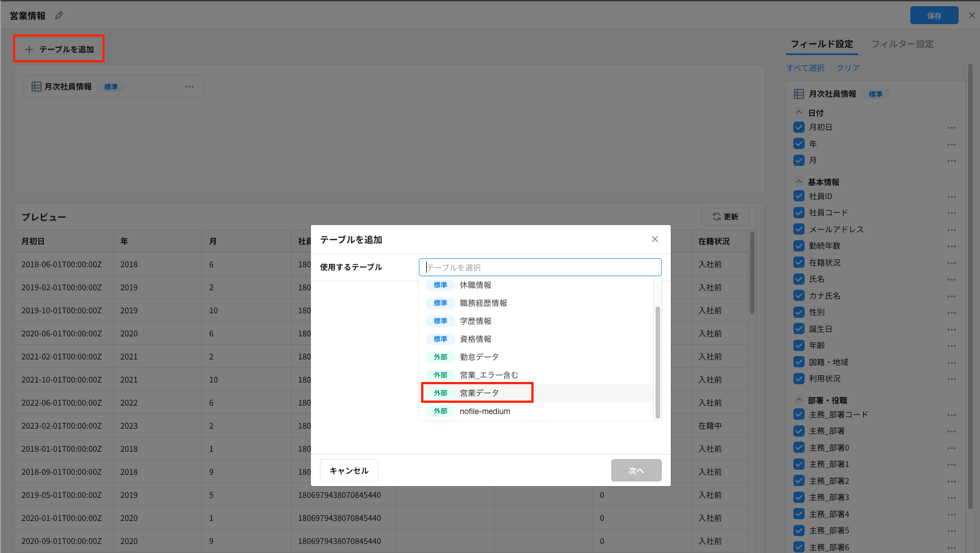Open more options for 主務_部署 field

tap(951, 431)
